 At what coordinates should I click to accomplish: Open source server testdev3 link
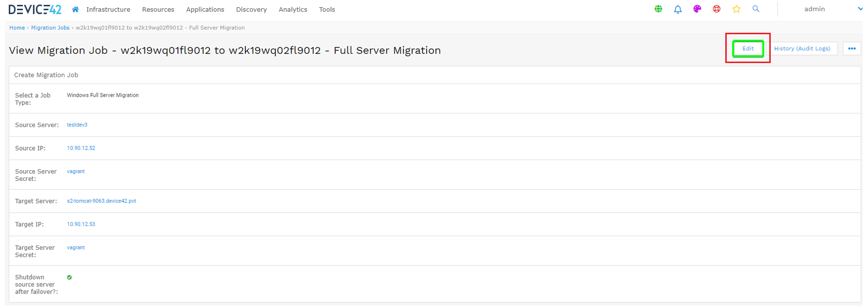click(x=77, y=125)
